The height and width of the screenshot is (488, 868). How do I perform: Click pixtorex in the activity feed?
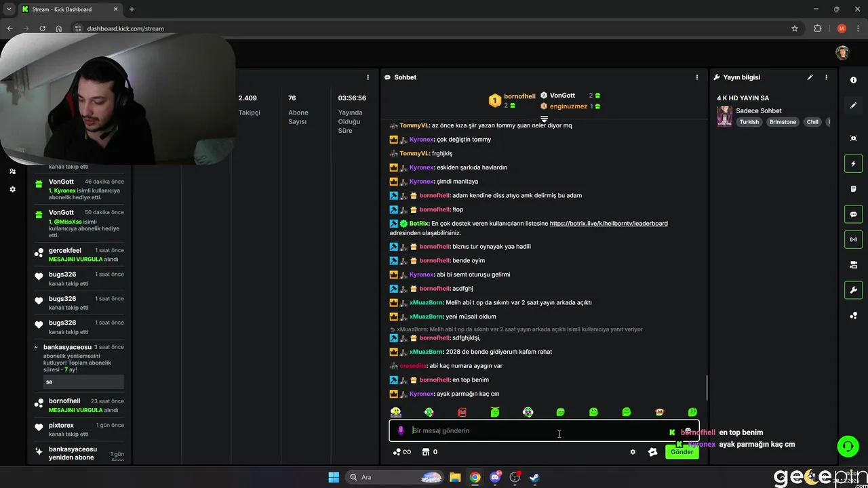click(61, 425)
